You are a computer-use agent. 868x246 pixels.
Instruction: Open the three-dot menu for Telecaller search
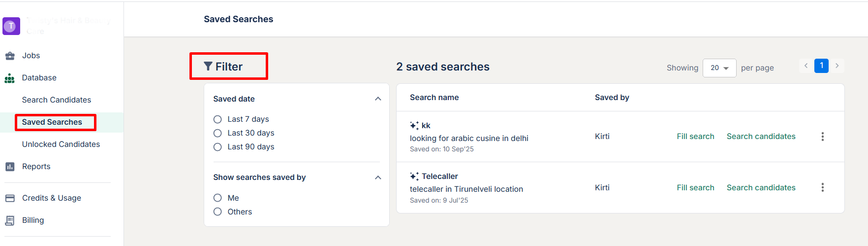click(x=822, y=188)
